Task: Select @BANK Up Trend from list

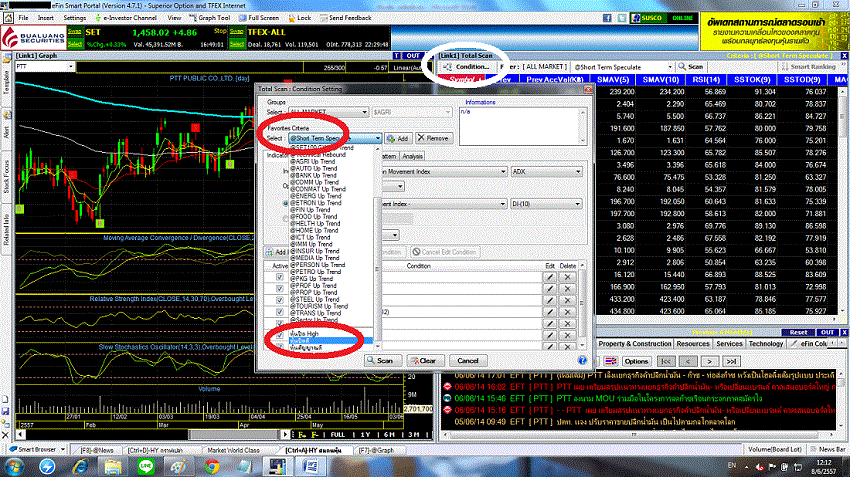Action: 313,176
